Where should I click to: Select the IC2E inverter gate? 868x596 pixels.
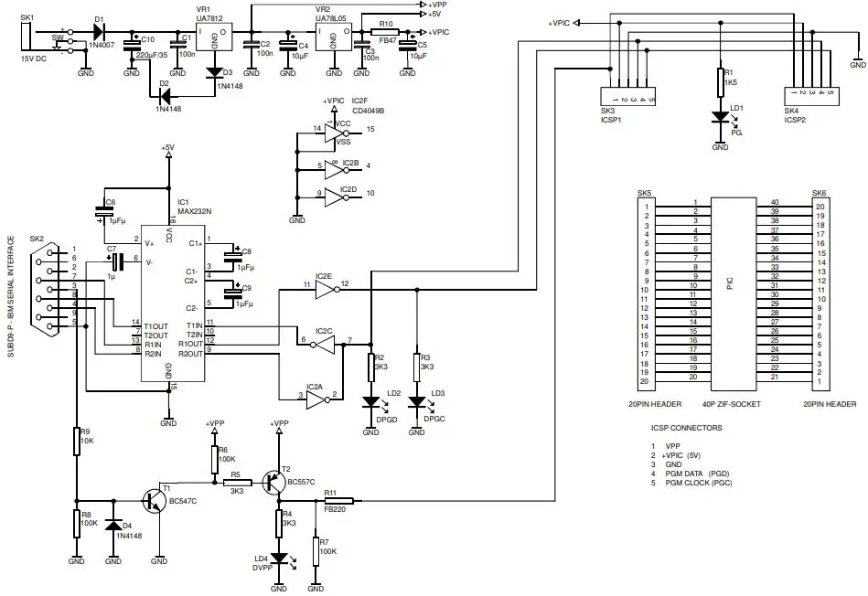click(x=325, y=290)
